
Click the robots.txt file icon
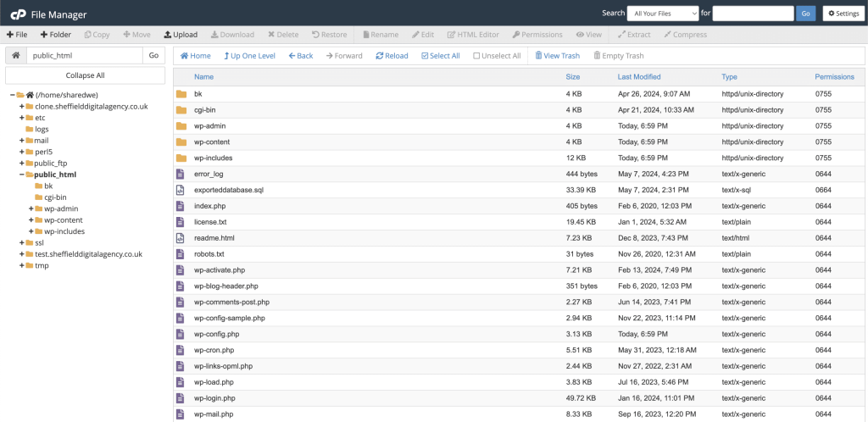(180, 254)
